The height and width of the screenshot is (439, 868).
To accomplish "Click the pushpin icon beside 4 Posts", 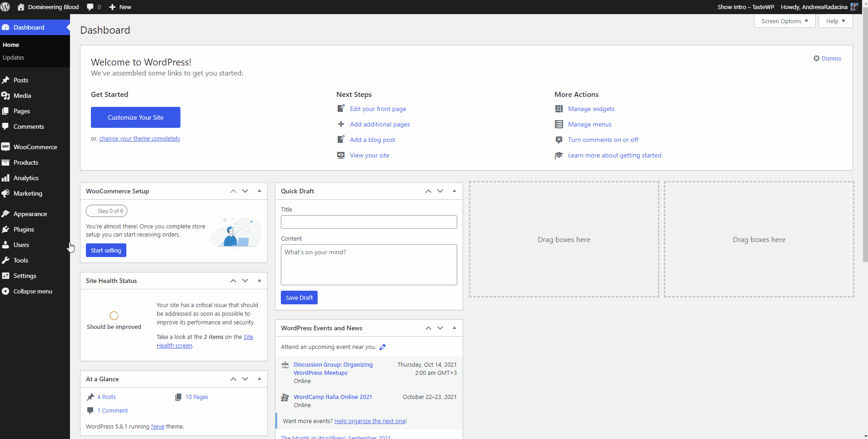I will point(90,397).
